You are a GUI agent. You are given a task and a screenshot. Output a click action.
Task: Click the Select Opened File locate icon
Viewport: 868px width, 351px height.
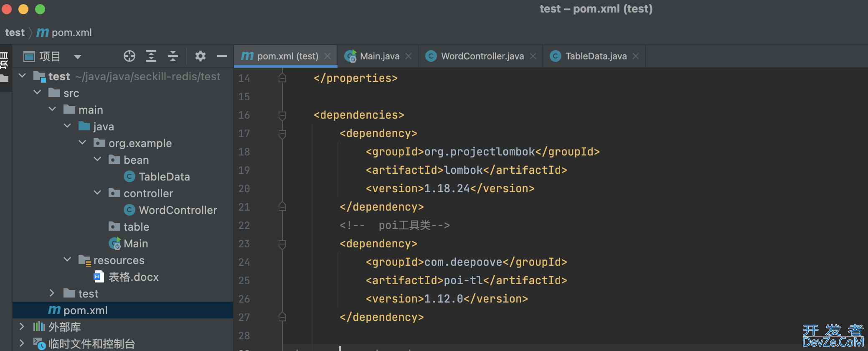pyautogui.click(x=129, y=56)
